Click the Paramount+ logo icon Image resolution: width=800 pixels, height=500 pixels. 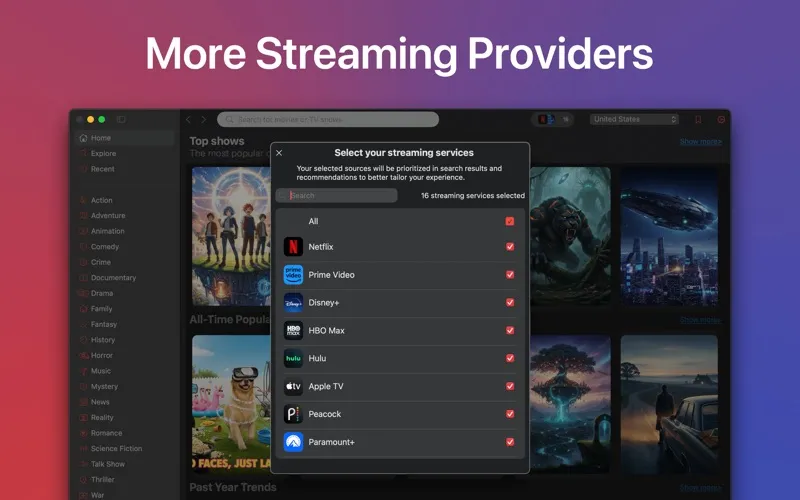pyautogui.click(x=293, y=442)
